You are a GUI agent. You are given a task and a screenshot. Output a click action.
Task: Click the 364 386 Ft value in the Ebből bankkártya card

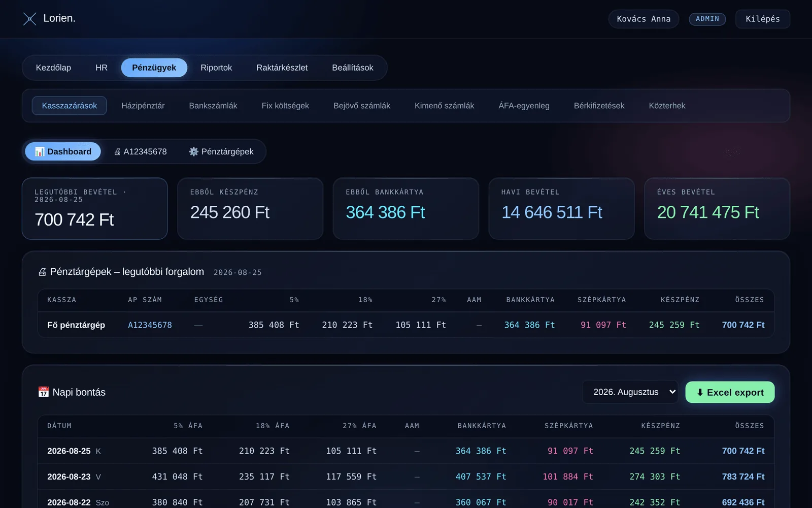[385, 212]
